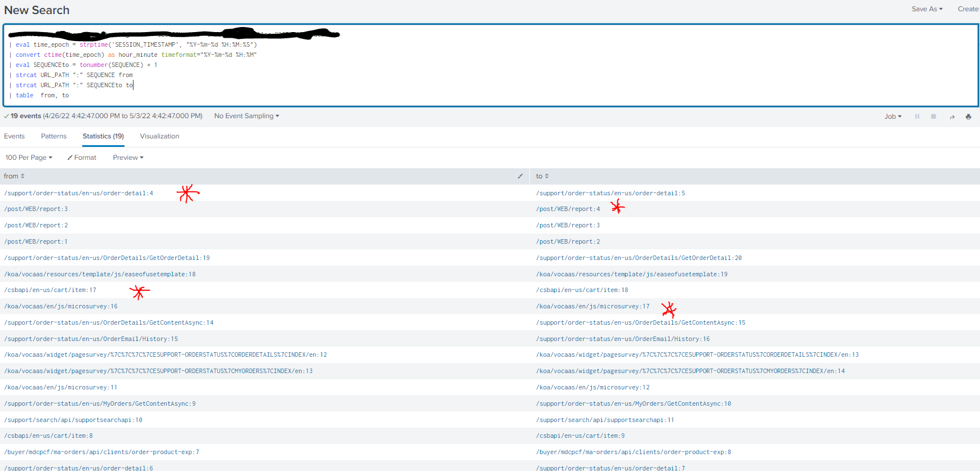Expand the No Event Sampling dropdown
Screen dimensions: 980x471
coord(247,116)
